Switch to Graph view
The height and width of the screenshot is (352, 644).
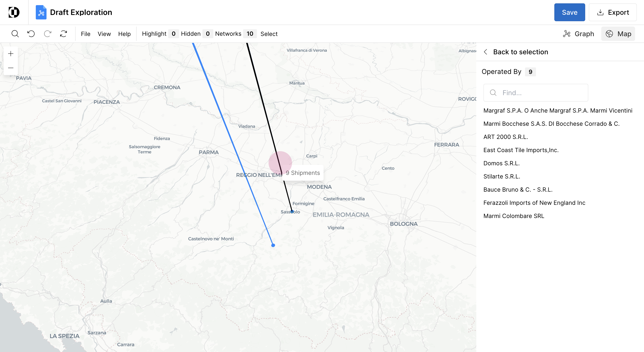tap(578, 34)
